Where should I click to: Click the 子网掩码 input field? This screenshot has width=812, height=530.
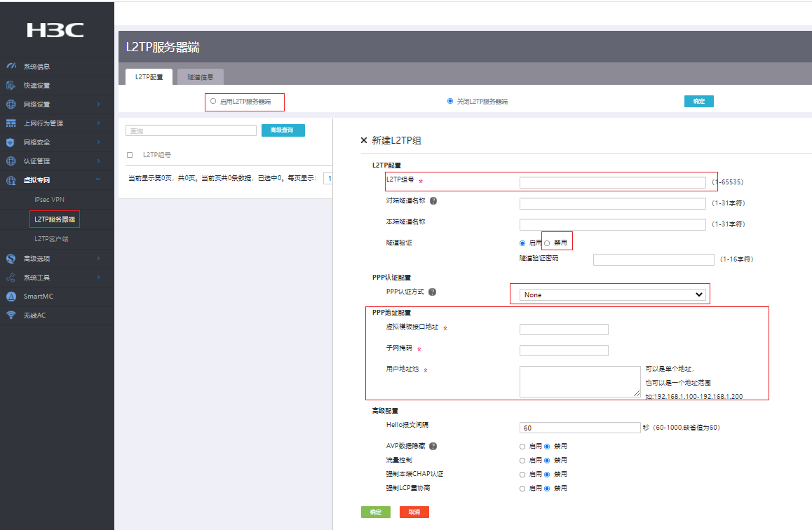click(x=564, y=351)
